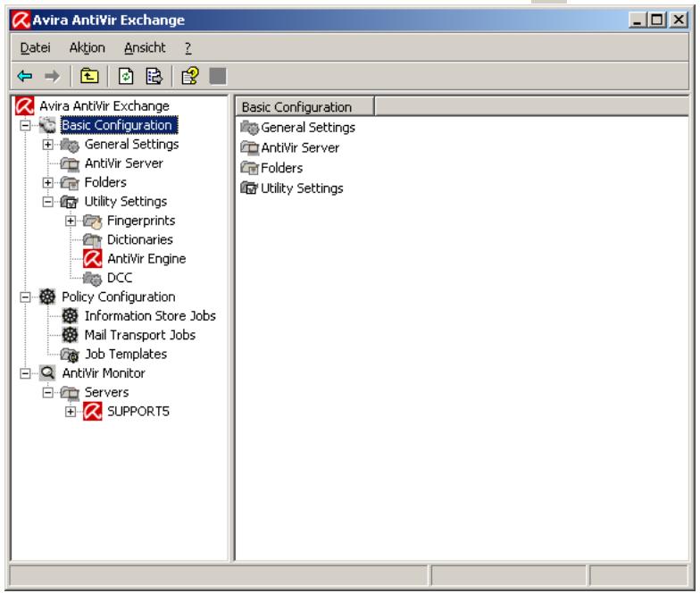Select AntiVir Server in the tree
Viewport: 700px width, 593px height.
coord(123,163)
